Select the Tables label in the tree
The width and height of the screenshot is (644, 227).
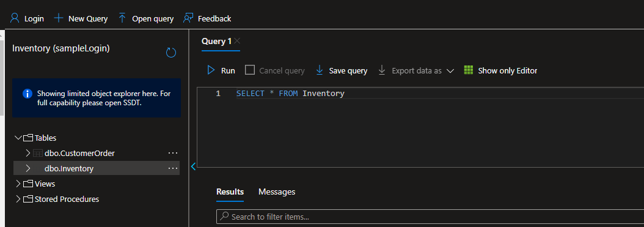[x=46, y=138]
